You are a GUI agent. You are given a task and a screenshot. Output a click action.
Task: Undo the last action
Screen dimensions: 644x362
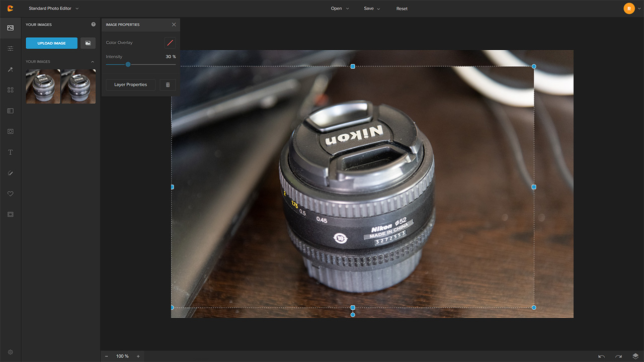click(601, 356)
